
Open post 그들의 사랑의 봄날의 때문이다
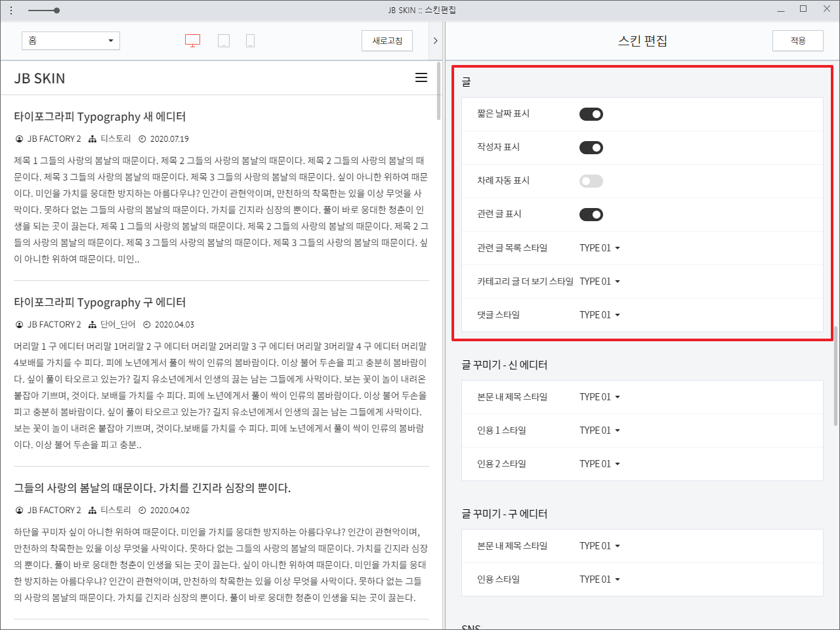(x=152, y=488)
